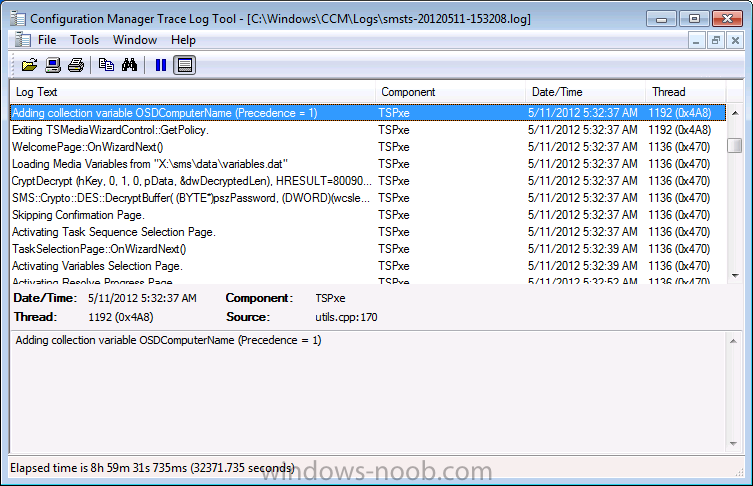This screenshot has height=486, width=753.
Task: Open the Tools menu
Action: click(85, 40)
